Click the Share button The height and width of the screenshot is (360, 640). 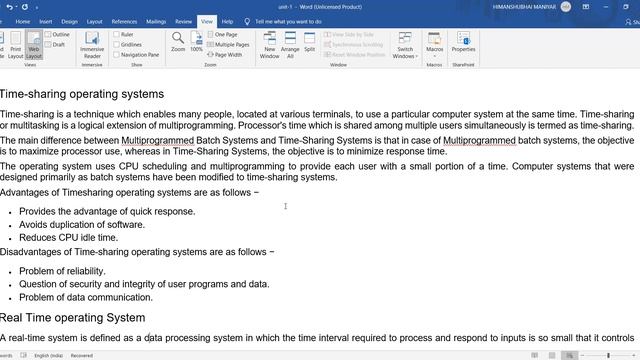(632, 22)
